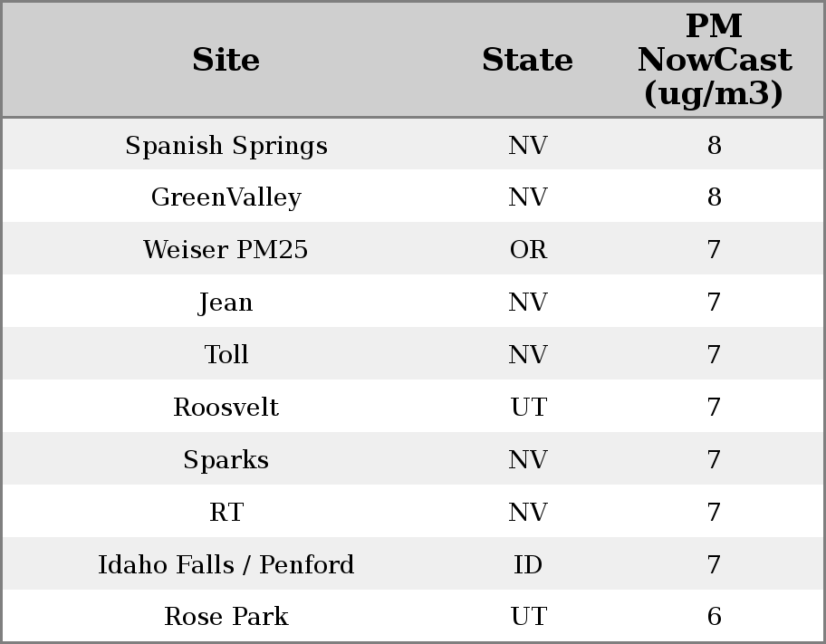
Task: Select the NowCast value 7 for Sparks
Action: (714, 459)
